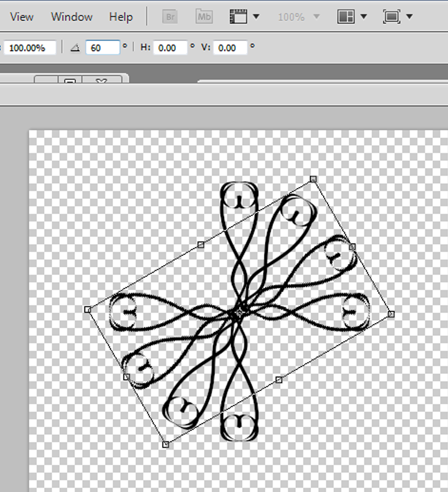Open the zoom level dropdown next to 100%

316,16
